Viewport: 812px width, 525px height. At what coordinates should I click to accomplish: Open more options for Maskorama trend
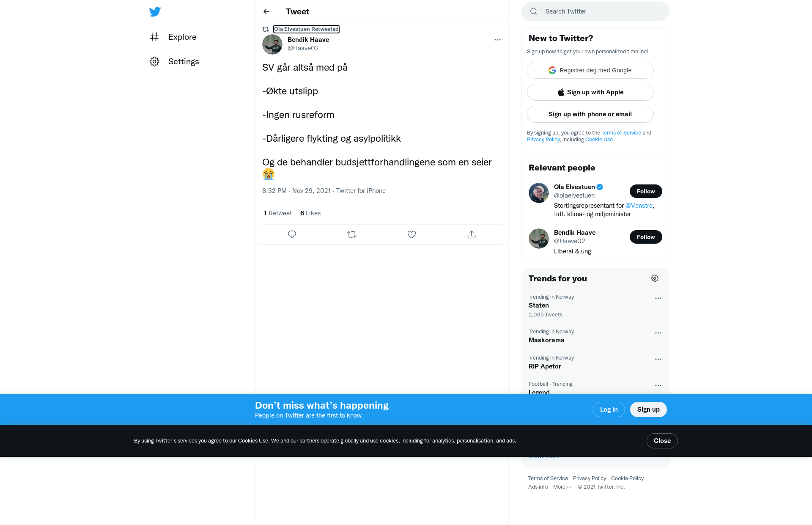click(658, 333)
